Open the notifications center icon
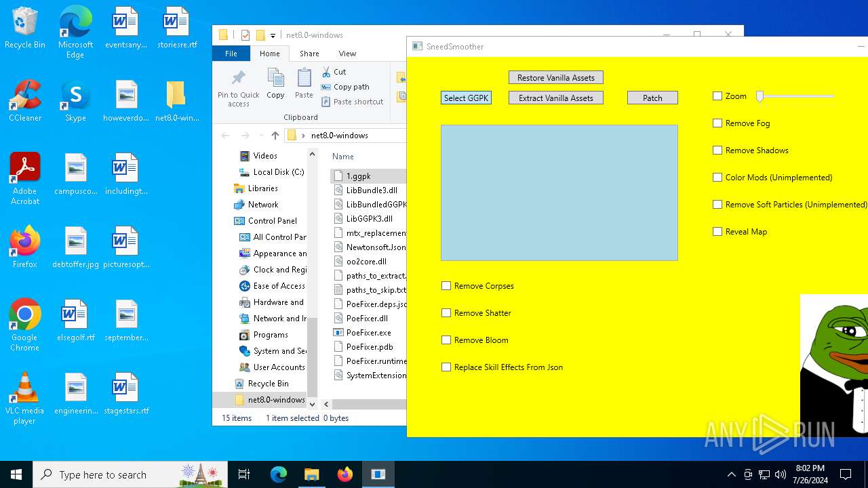Screen dimensions: 868x488 coord(846,474)
